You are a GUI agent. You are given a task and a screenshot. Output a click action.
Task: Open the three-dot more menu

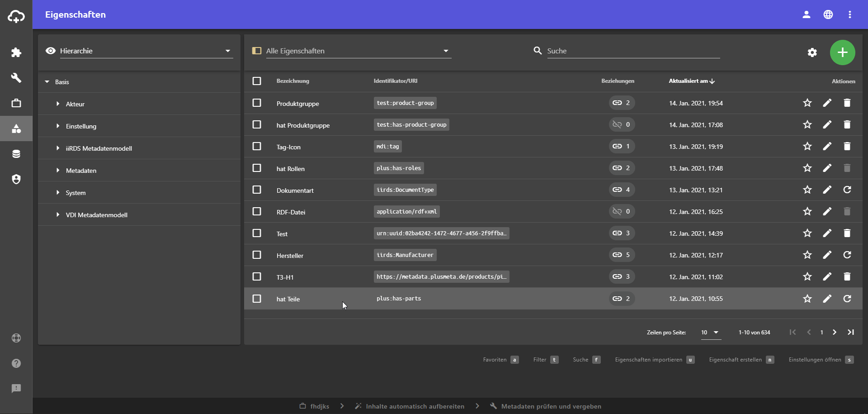click(850, 14)
